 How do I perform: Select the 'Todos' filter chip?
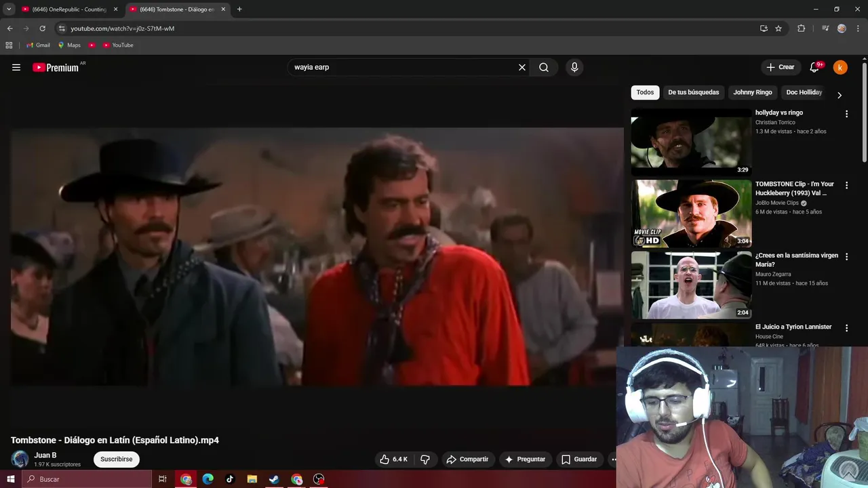(646, 92)
